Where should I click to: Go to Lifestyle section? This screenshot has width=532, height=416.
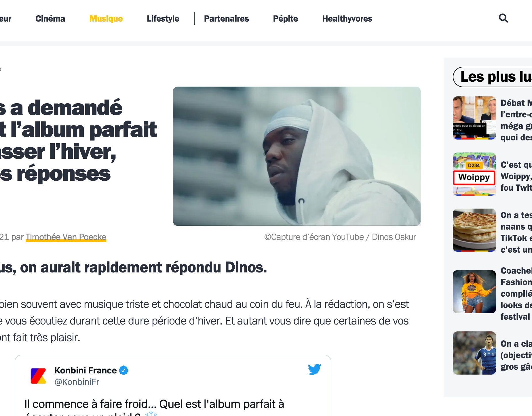[x=163, y=19]
